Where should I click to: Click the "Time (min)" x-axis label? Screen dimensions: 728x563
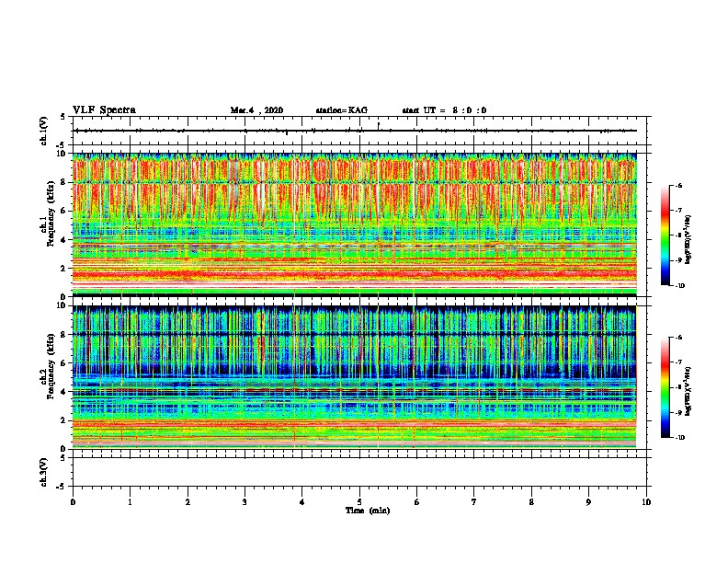point(368,511)
